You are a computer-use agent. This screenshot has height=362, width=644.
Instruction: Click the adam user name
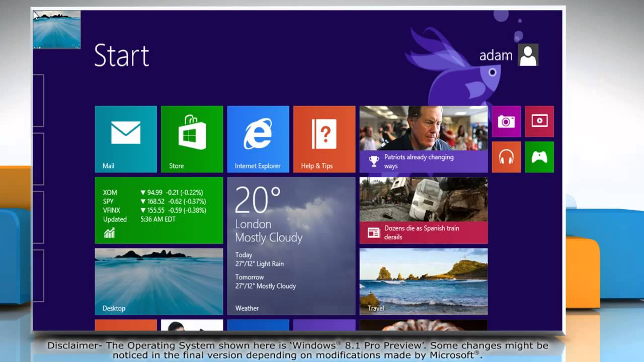click(x=496, y=55)
